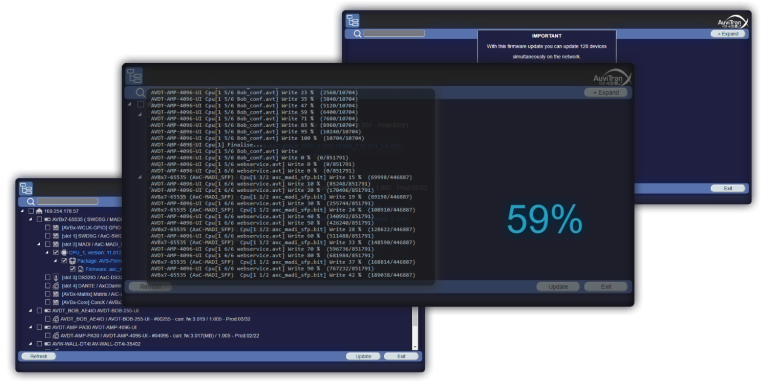Tick the checkbox of the AVBx7-65535 device

(x=39, y=219)
